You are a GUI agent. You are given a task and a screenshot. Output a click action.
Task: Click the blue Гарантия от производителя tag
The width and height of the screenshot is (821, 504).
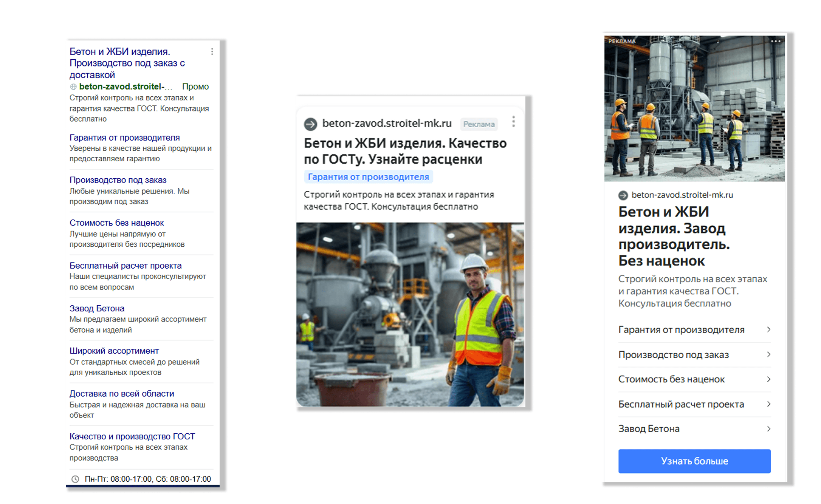[x=368, y=177]
